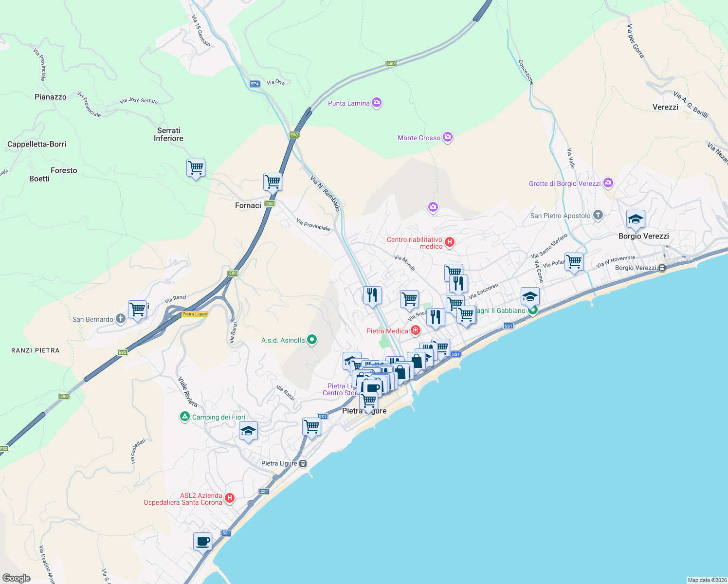This screenshot has height=584, width=728.
Task: Click the Punta Lamina photo spot icon
Action: click(376, 103)
